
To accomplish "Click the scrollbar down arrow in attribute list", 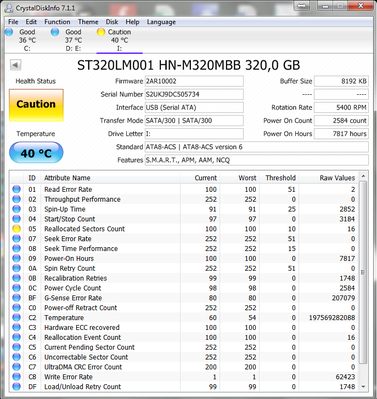I will click(363, 387).
